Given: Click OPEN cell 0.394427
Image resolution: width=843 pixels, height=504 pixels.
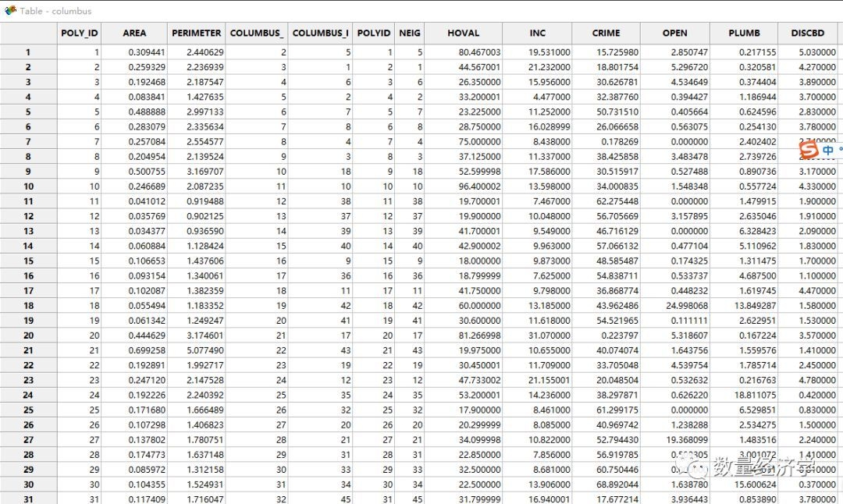Looking at the screenshot, I should click(674, 97).
